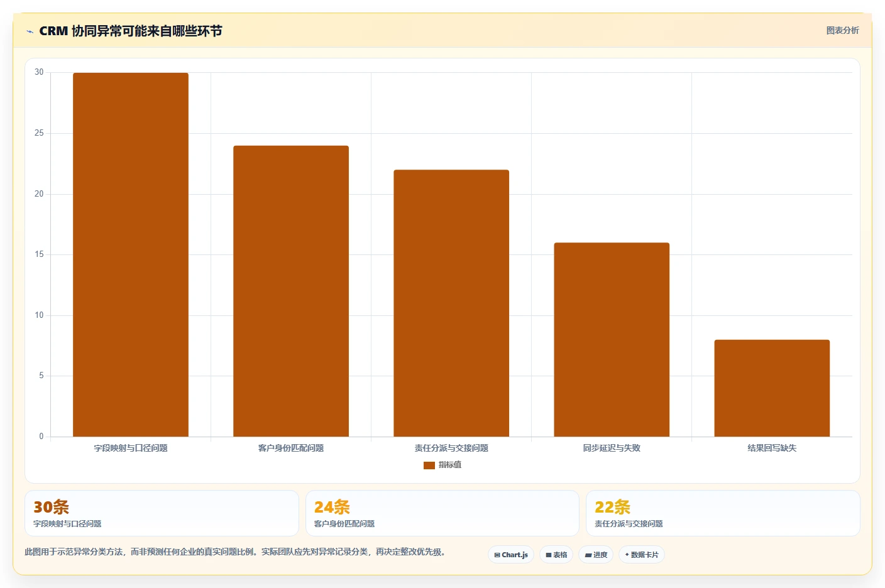Click the y-axis value 25
This screenshot has height=588, width=885.
point(39,133)
